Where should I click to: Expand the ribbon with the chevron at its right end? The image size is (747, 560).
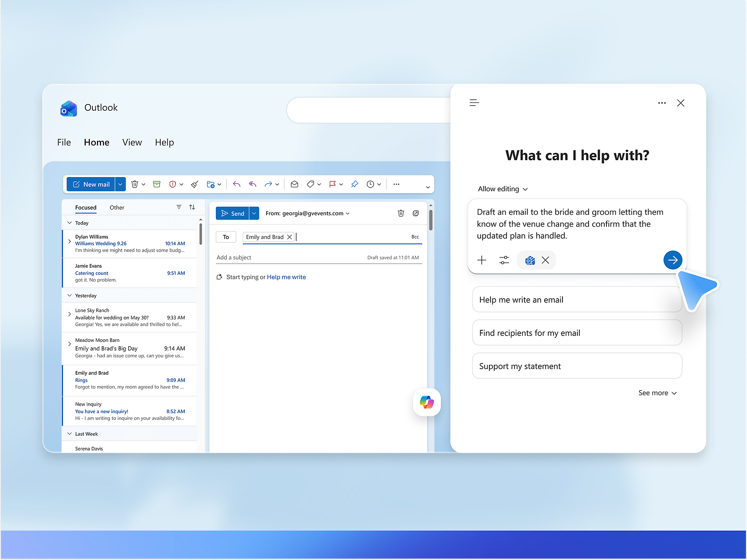point(428,187)
